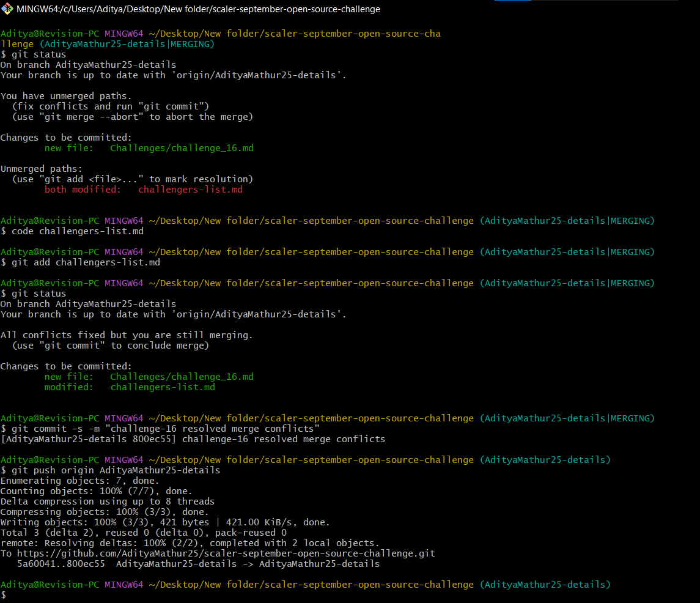Viewport: 700px width, 603px height.
Task: Click '(fix conflicts and run "git commit")' hint
Action: click(111, 107)
